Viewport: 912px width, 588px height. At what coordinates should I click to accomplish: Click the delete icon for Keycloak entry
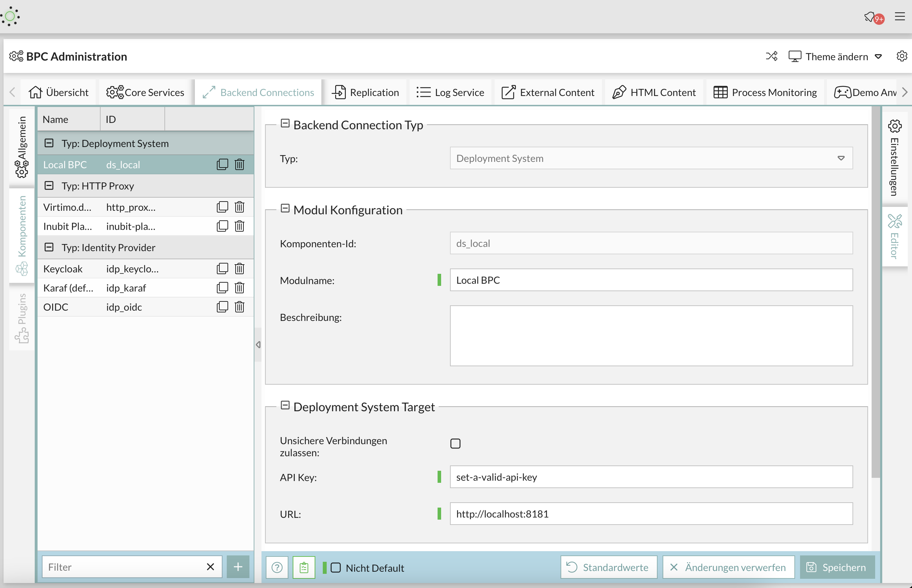pyautogui.click(x=241, y=269)
